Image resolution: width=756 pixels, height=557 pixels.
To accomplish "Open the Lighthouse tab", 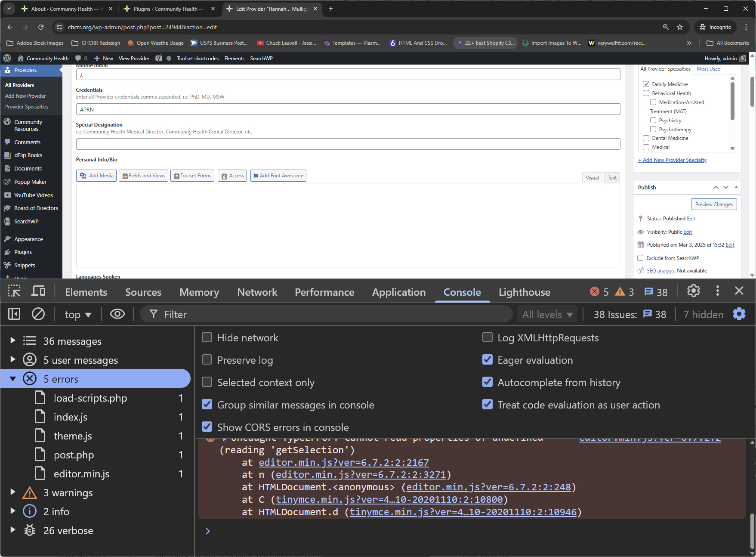I will tap(525, 292).
